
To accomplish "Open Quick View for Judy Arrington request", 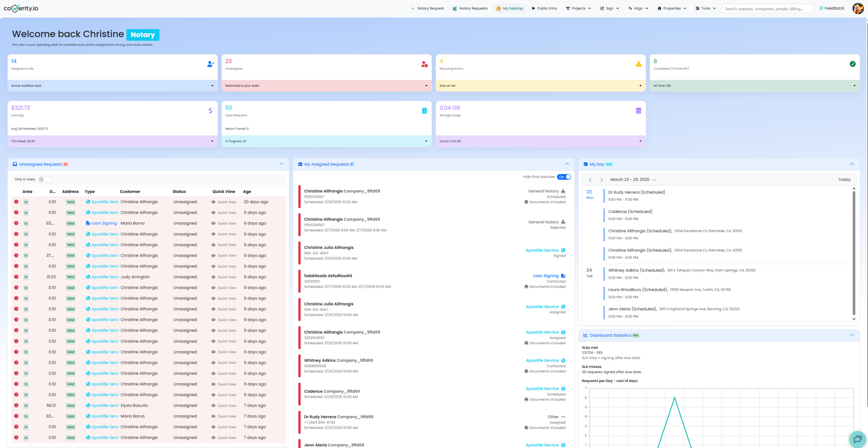I will tap(224, 277).
